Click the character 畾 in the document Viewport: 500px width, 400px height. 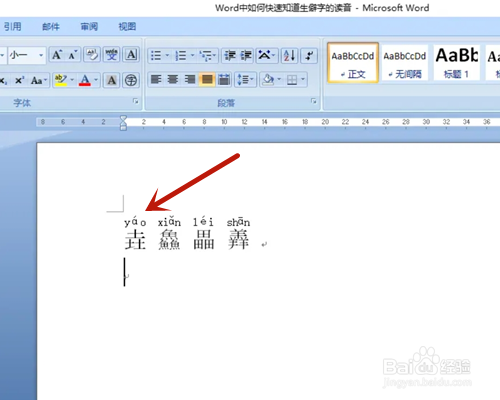point(204,240)
